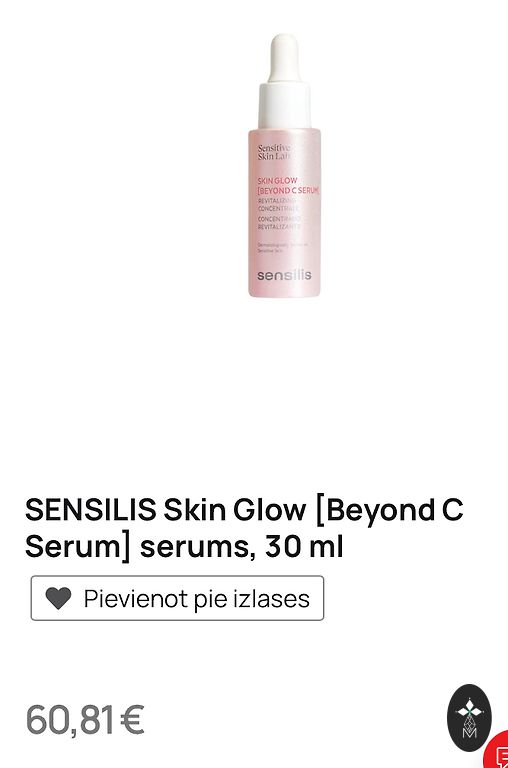The width and height of the screenshot is (508, 768).
Task: Add product via Pievienot pie izlases button
Action: (177, 598)
